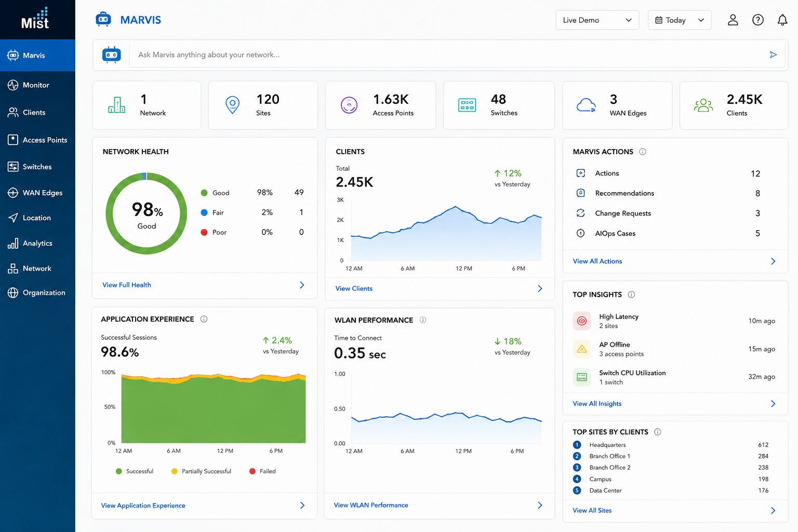Image resolution: width=798 pixels, height=532 pixels.
Task: Click chevron next to View All Insights
Action: pos(773,404)
